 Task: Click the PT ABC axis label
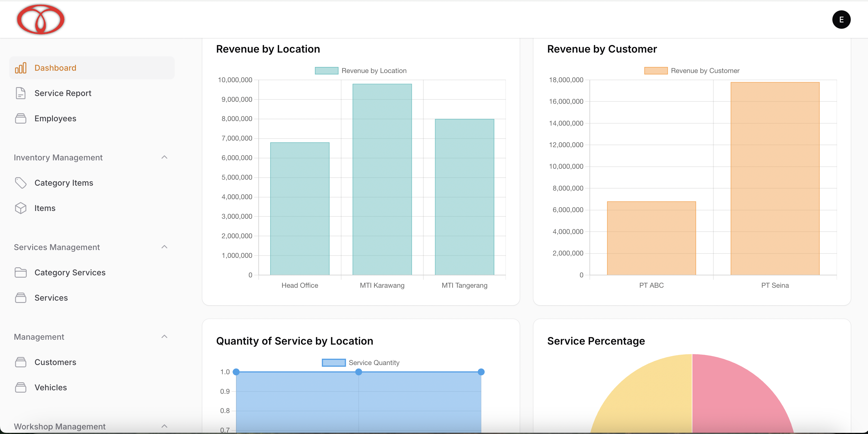click(x=651, y=285)
